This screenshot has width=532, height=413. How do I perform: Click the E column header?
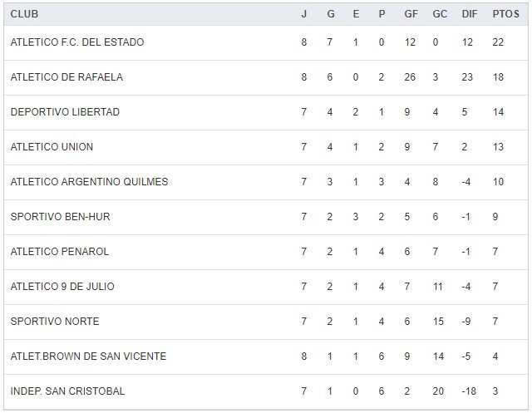point(355,14)
